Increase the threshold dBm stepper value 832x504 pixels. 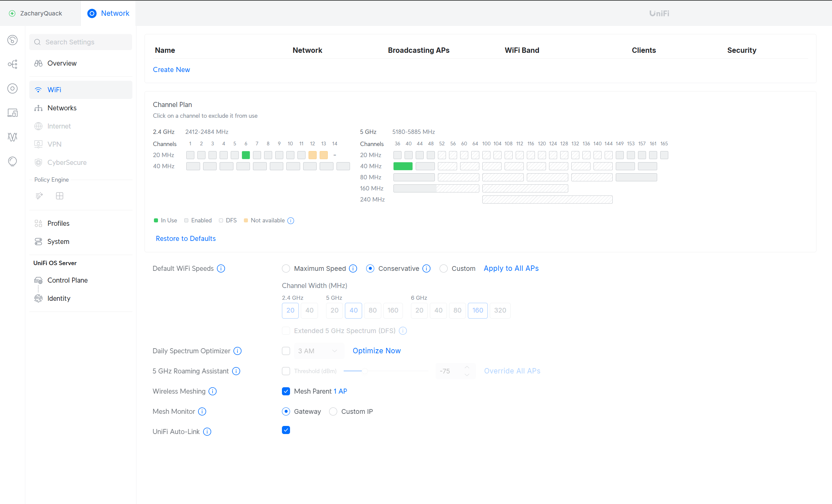point(467,367)
